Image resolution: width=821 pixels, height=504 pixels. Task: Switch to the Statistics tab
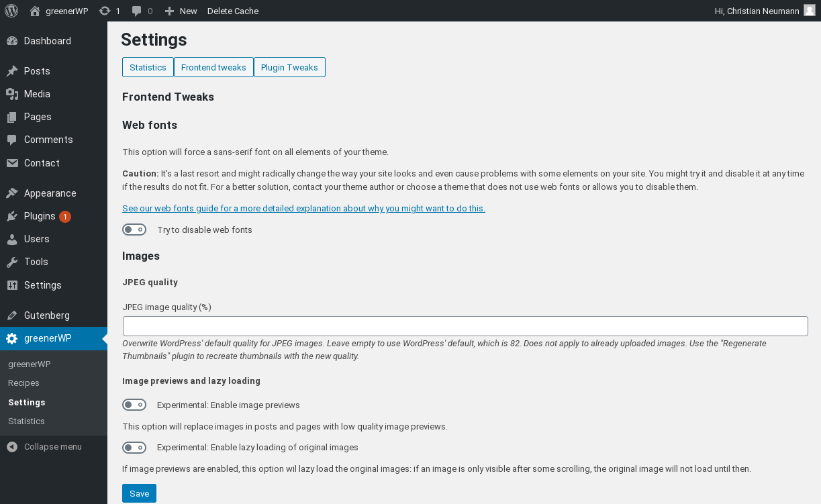tap(148, 67)
